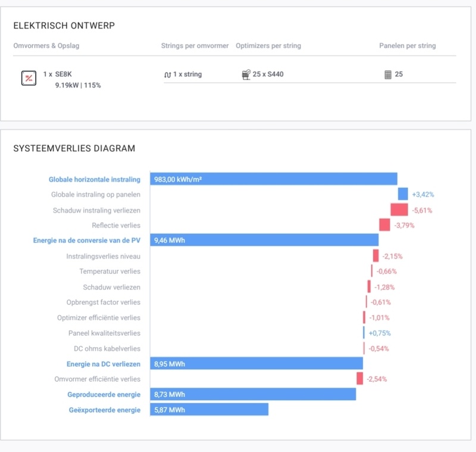Click the inverter icon beside SE8K
476x452 pixels.
click(29, 78)
